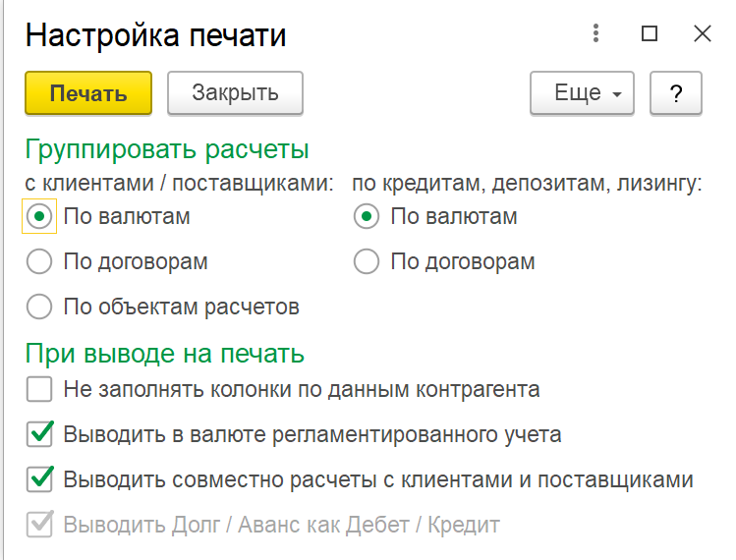Close the print settings dialog window
Image resolution: width=736 pixels, height=560 pixels.
tap(702, 34)
